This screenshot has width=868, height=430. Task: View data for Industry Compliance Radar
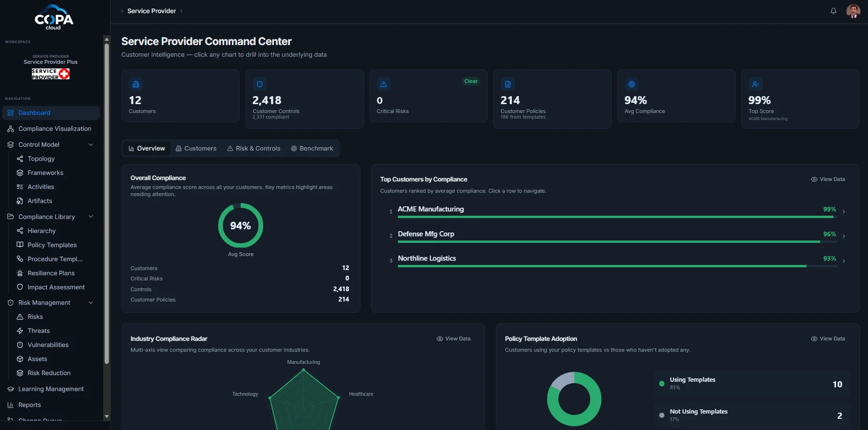point(453,339)
